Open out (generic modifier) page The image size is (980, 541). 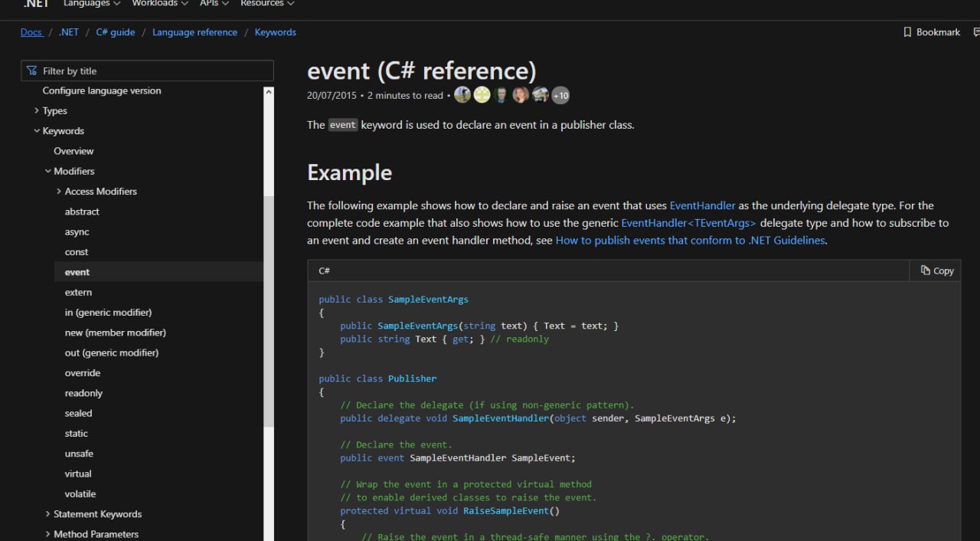[112, 352]
